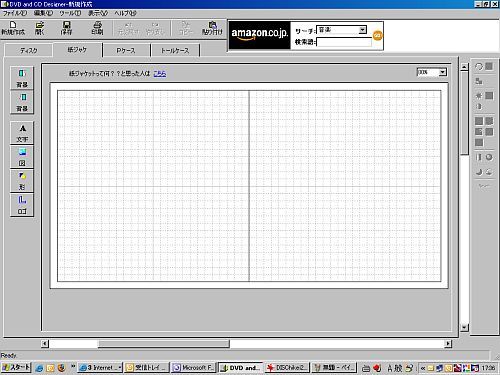Click the orange Go button beside Amazon search
Viewport: 500px width, 375px height.
pos(377,35)
